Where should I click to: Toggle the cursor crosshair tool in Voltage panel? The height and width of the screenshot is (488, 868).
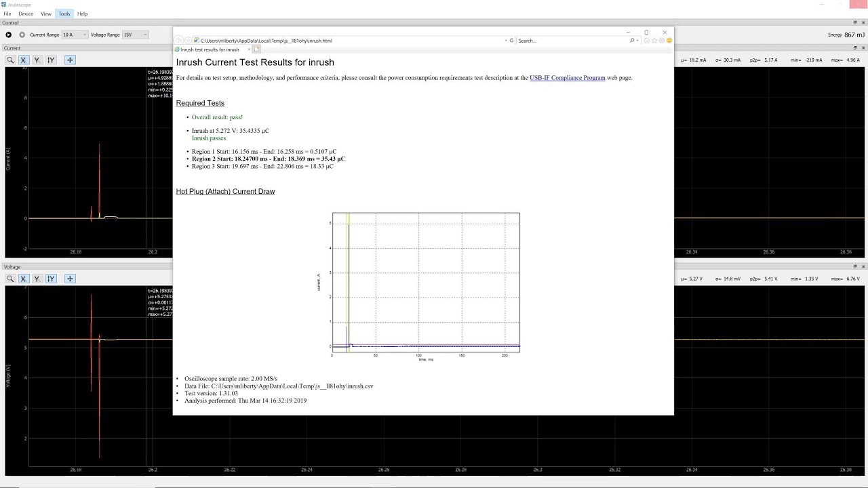tap(70, 279)
